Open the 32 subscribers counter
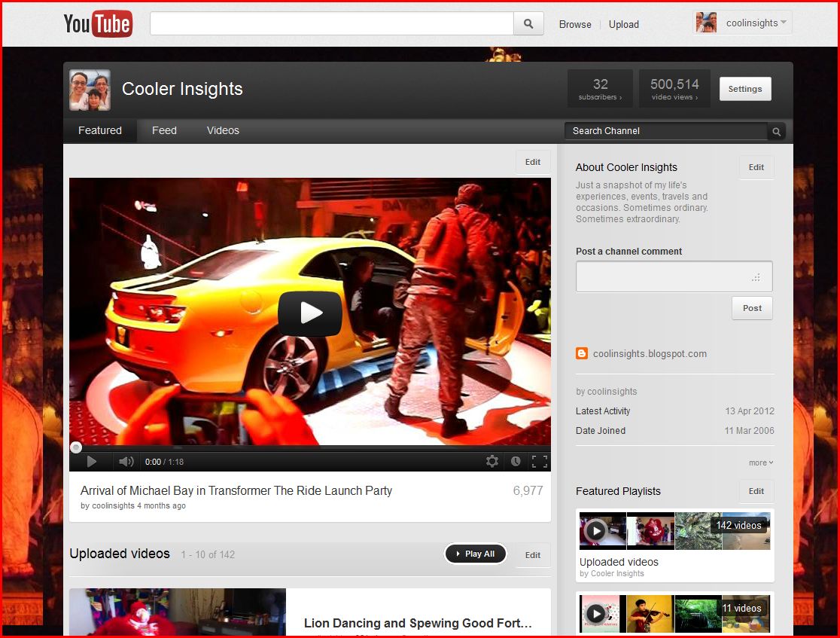 [600, 88]
